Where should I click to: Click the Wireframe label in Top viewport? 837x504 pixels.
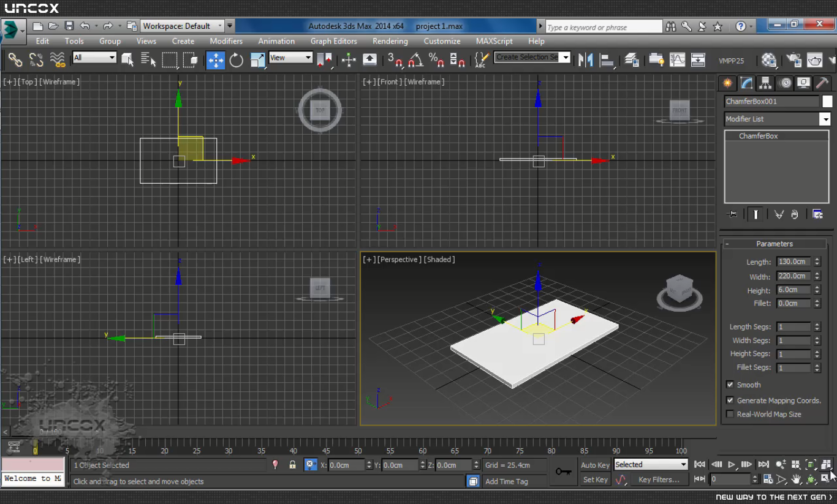(x=60, y=82)
